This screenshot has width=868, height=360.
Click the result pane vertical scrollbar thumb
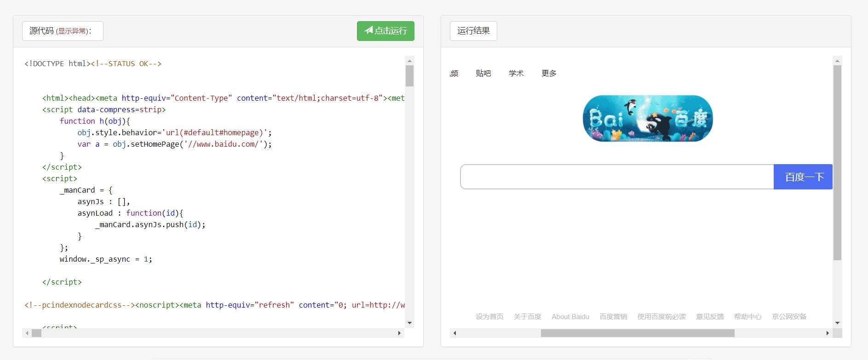837,163
